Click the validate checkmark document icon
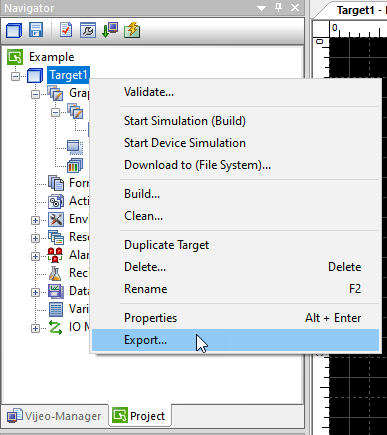 click(66, 30)
